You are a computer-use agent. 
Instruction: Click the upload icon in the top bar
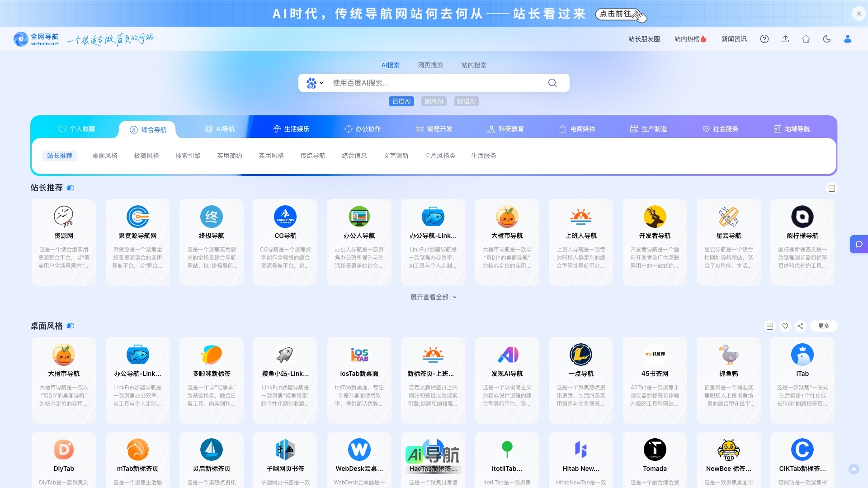coord(785,39)
